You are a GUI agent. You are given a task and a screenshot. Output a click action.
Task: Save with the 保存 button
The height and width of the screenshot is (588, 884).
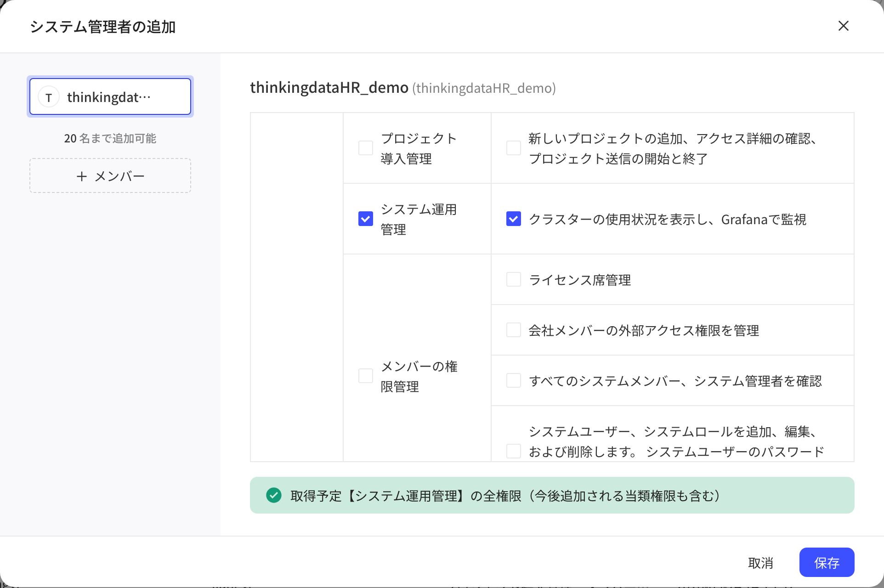827,562
